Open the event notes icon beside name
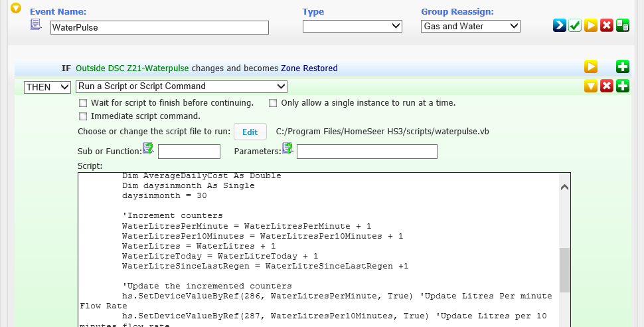This screenshot has width=644, height=327. click(x=36, y=25)
